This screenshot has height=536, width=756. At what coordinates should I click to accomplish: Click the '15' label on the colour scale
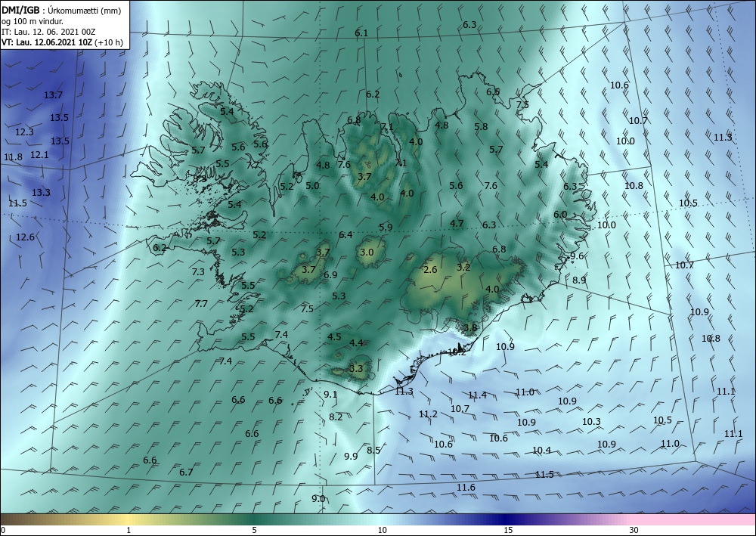tap(508, 530)
